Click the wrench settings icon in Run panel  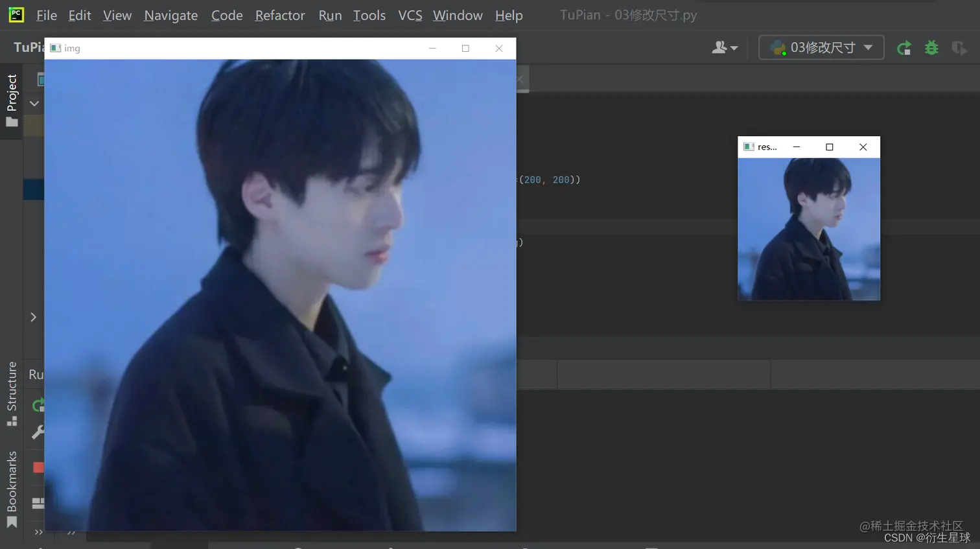pos(38,432)
